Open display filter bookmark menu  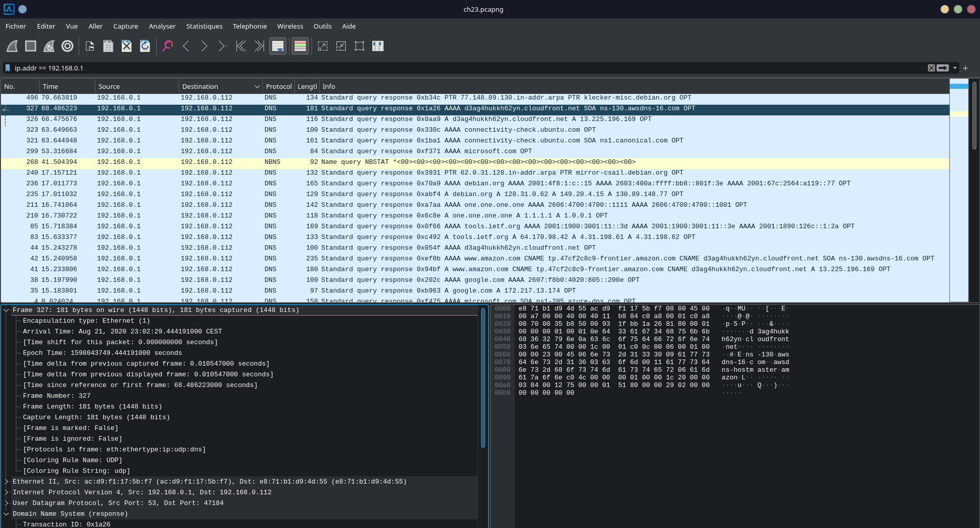point(8,68)
